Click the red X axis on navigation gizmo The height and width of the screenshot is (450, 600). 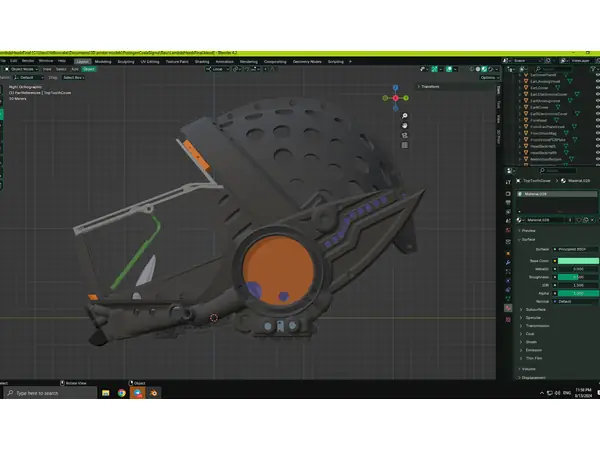pyautogui.click(x=395, y=98)
